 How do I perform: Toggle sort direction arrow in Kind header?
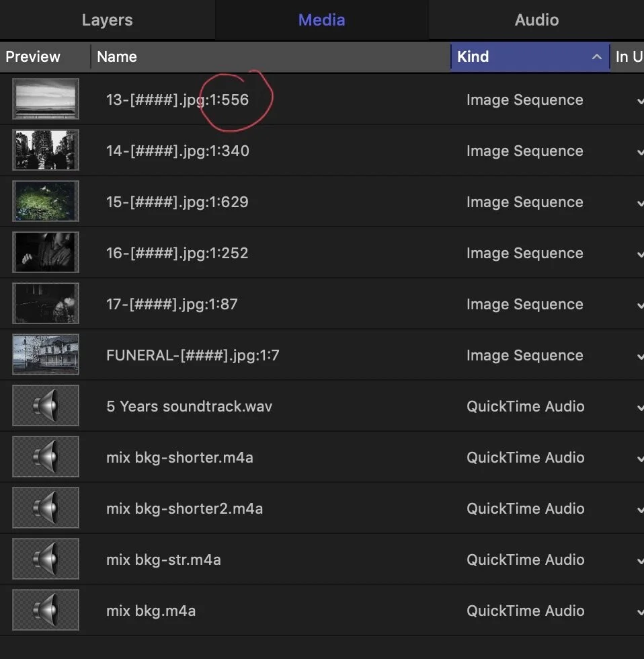click(x=596, y=56)
